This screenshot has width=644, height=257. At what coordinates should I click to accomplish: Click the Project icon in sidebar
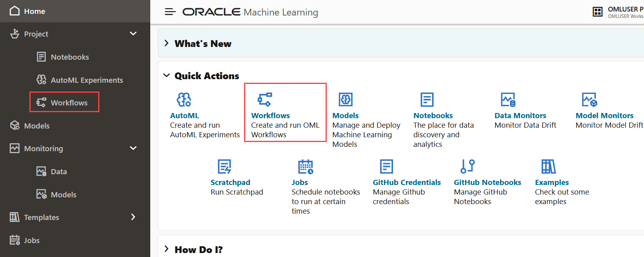point(15,34)
